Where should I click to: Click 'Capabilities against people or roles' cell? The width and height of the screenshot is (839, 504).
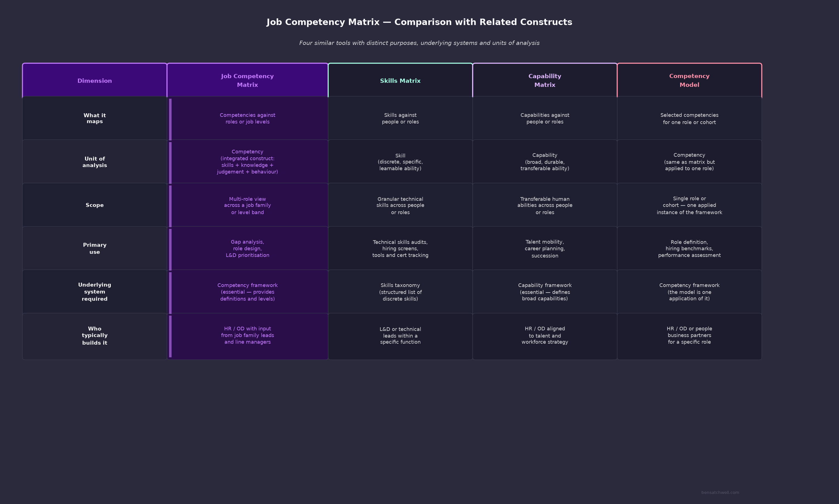click(545, 118)
